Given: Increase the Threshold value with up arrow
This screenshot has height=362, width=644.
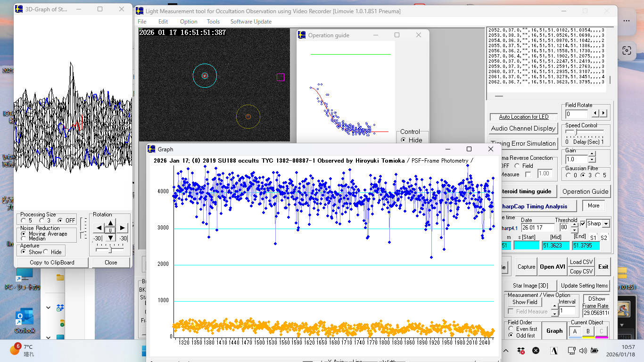Looking at the screenshot, I should tap(574, 225).
